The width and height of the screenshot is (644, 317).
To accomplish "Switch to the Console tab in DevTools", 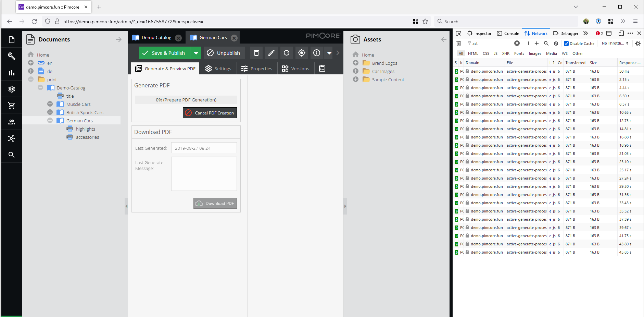I will point(508,33).
